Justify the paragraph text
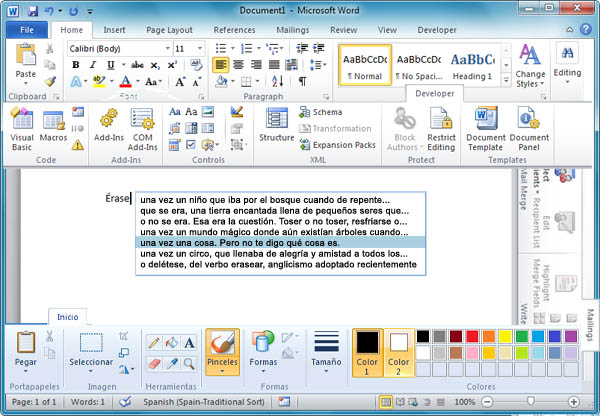The height and width of the screenshot is (416, 600). [274, 65]
